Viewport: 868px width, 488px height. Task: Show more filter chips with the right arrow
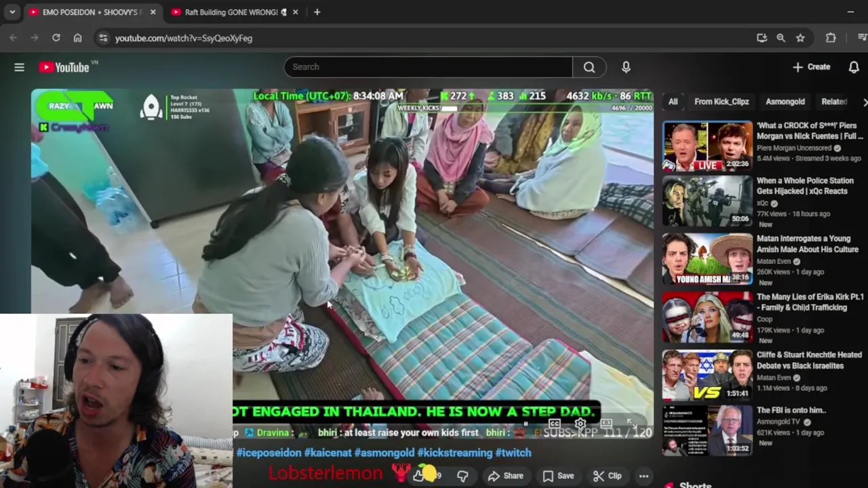tap(864, 102)
